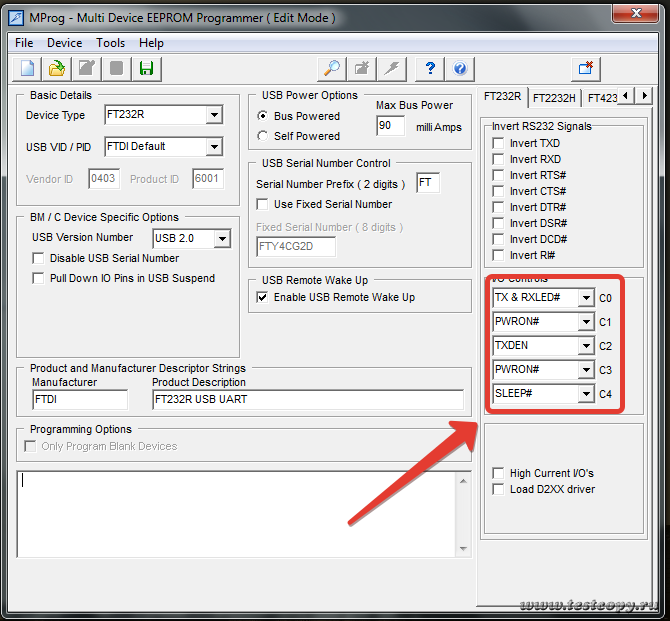Click the dark blue question mark icon

coord(430,68)
